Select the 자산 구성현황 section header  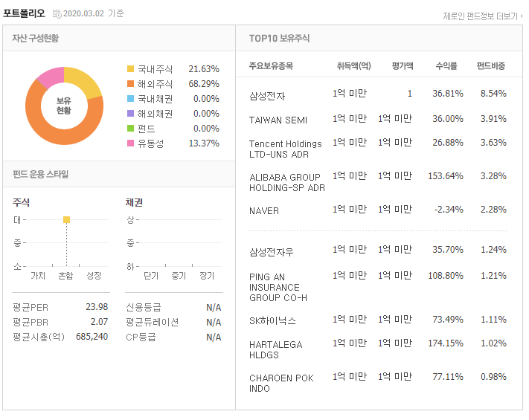coord(36,38)
